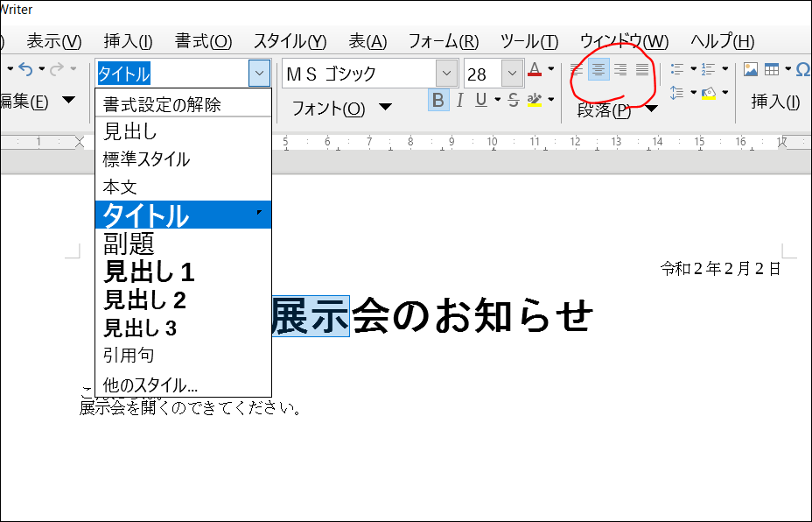Screen dimensions: 812x522
Task: Apply justified paragraph alignment
Action: pyautogui.click(x=640, y=70)
